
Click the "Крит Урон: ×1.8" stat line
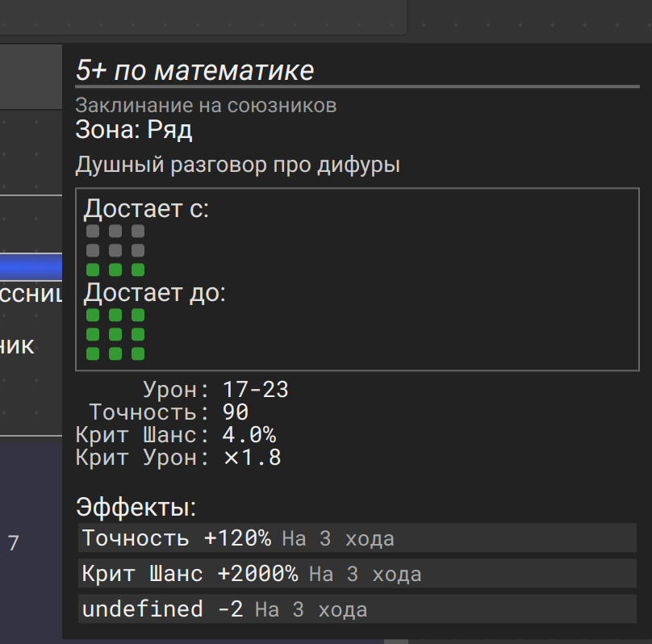178,458
